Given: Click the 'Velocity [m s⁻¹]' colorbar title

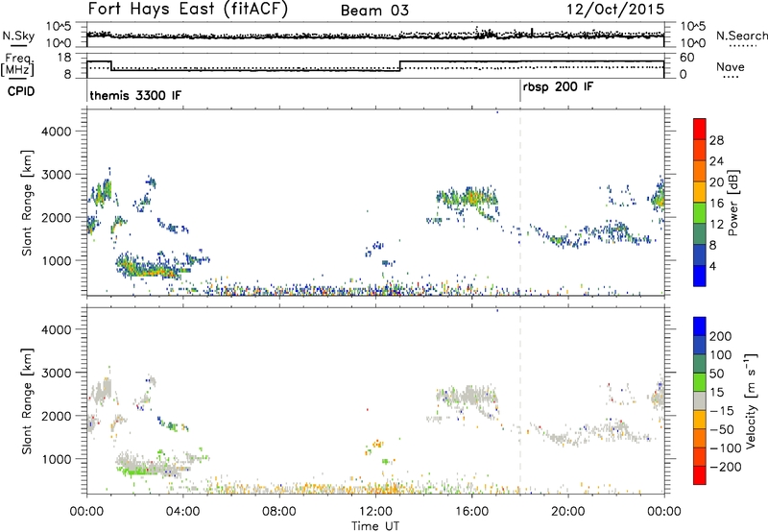Looking at the screenshot, I should [751, 400].
